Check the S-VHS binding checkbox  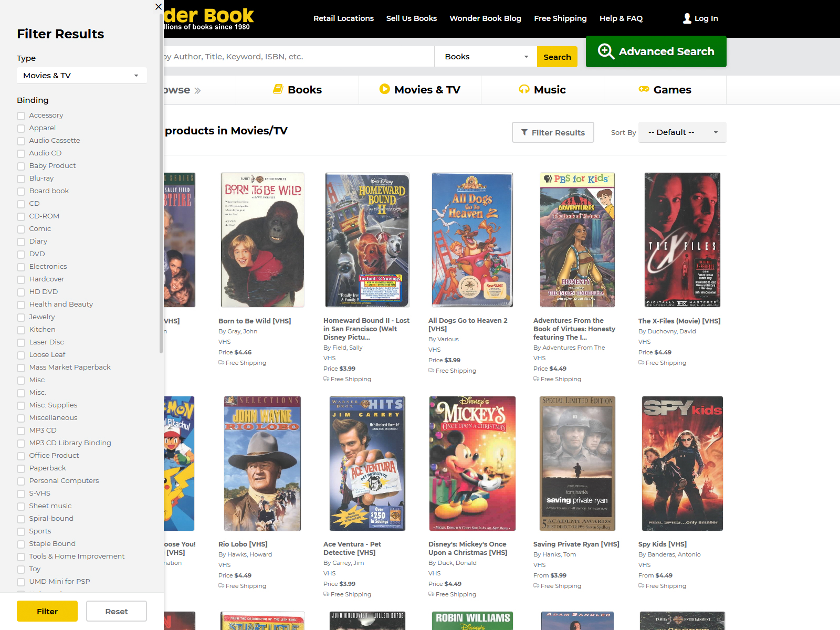[21, 494]
